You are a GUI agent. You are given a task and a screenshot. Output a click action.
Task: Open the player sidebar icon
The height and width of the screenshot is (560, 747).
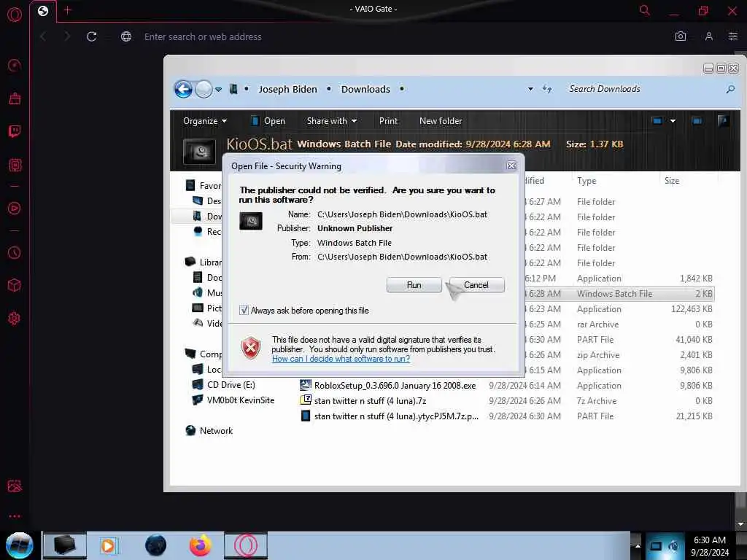pos(15,208)
